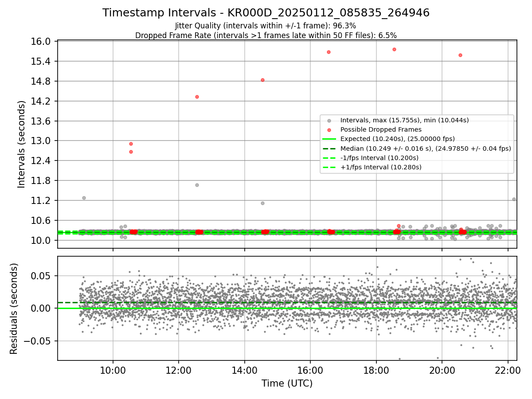The image size is (532, 399).
Task: Click the red dropped-frame point near 14.8s at 14:30
Action: pos(262,80)
